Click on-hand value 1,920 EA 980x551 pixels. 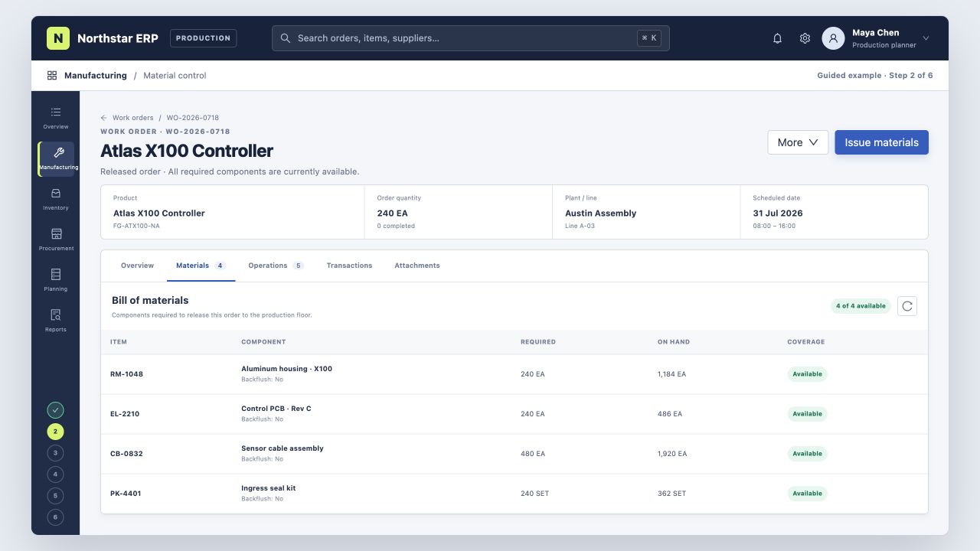click(672, 454)
